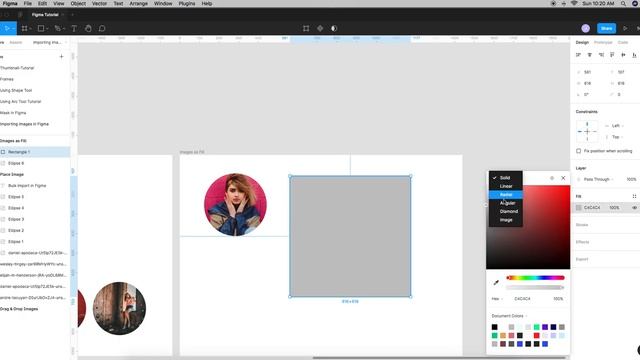Image resolution: width=640 pixels, height=360 pixels.
Task: Click the Wi-Fi icon in menu bar
Action: pyautogui.click(x=574, y=3)
